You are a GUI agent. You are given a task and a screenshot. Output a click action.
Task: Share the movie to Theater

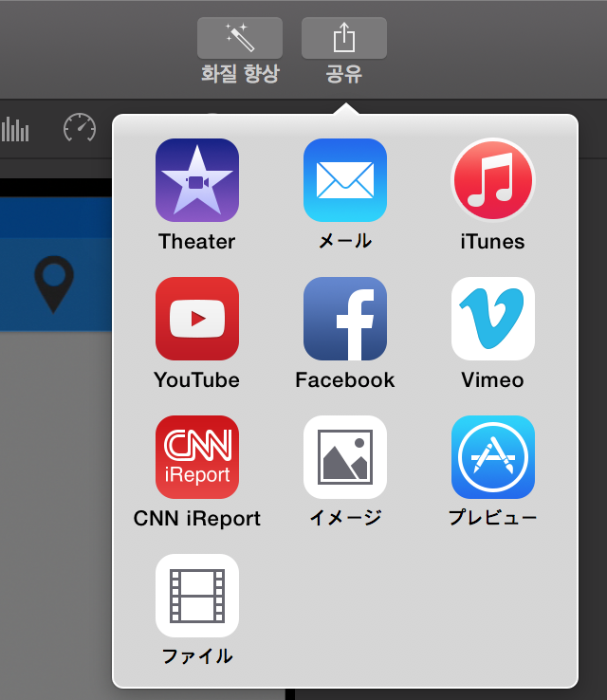pyautogui.click(x=197, y=180)
